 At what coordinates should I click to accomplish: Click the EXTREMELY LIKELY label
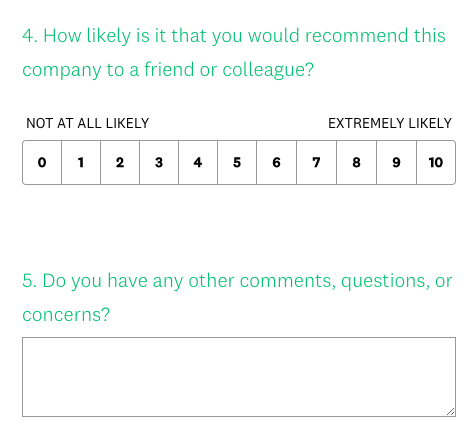(390, 123)
